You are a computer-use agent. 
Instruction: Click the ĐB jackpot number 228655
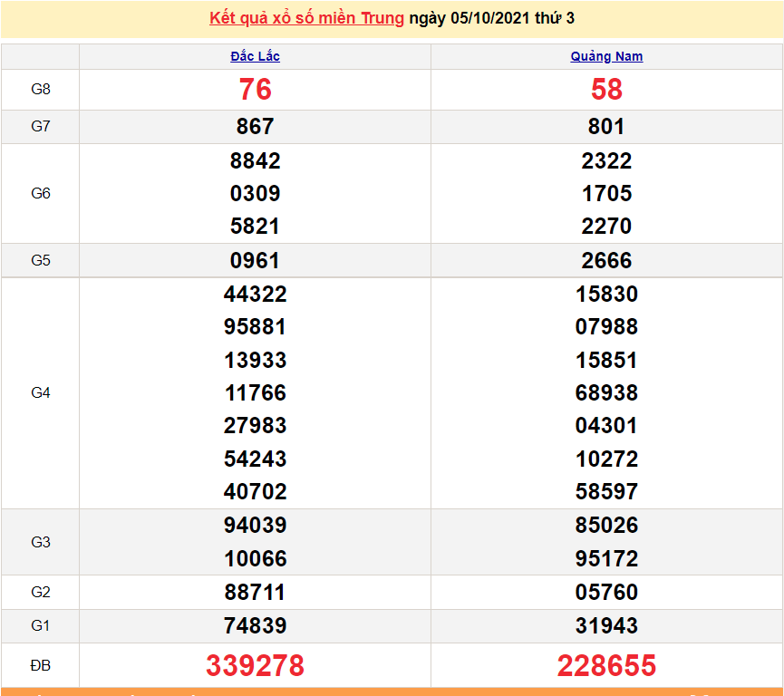coord(606,664)
